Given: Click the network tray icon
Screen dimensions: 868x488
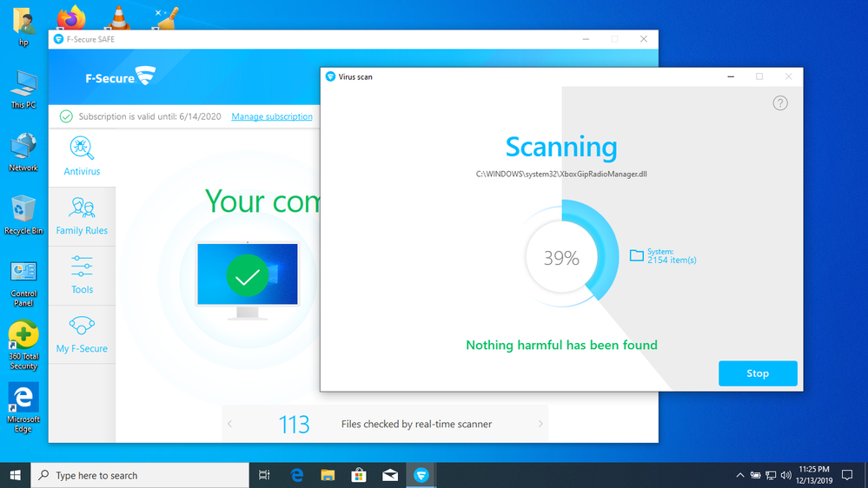Looking at the screenshot, I should pyautogui.click(x=771, y=475).
